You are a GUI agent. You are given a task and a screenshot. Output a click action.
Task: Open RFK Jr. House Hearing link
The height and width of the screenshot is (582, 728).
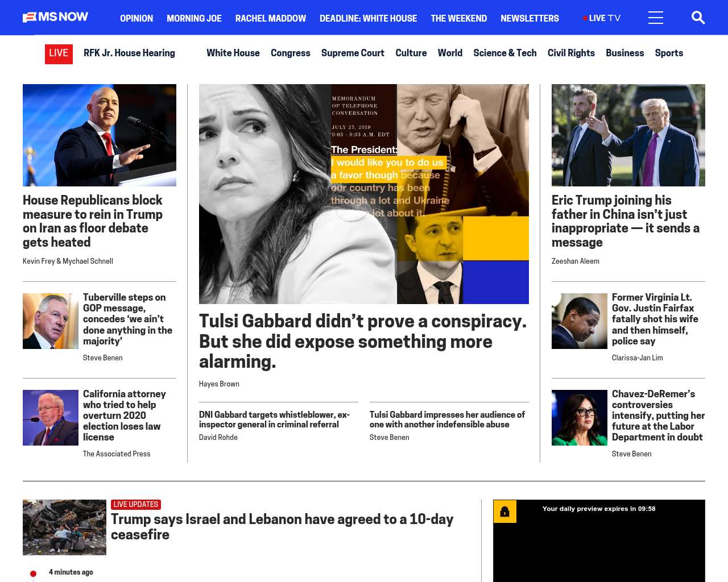click(x=129, y=53)
